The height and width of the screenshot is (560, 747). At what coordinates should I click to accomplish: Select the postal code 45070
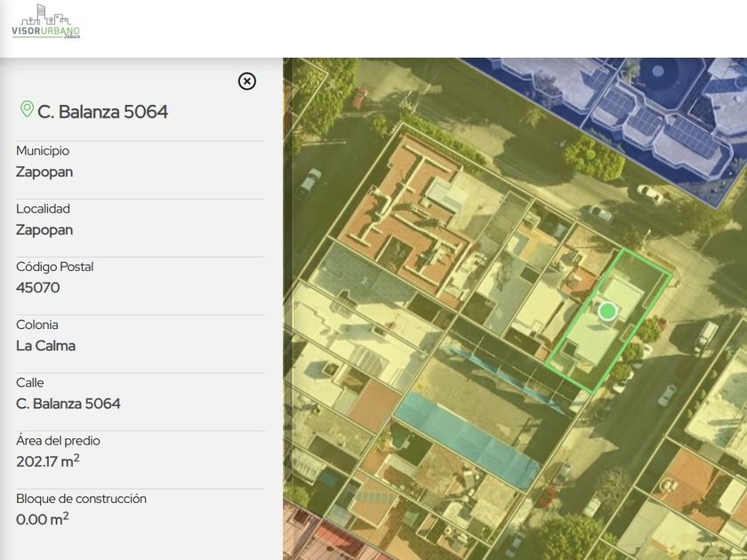(38, 288)
